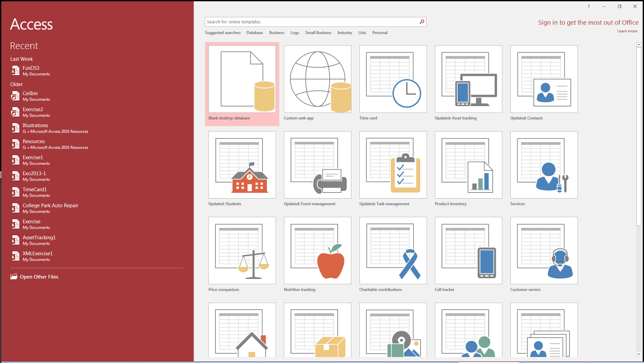Run the Small Business suggested search
The height and width of the screenshot is (363, 644).
[x=318, y=33]
